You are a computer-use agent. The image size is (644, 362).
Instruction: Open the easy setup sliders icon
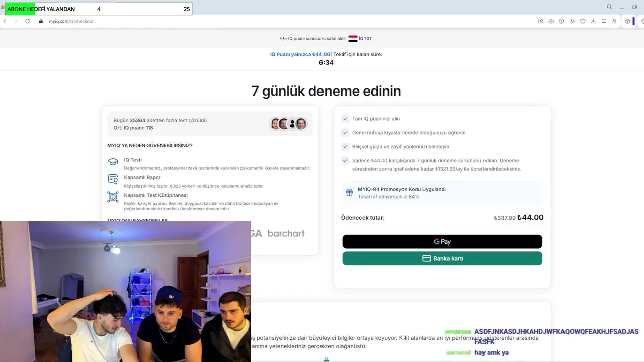pyautogui.click(x=604, y=21)
